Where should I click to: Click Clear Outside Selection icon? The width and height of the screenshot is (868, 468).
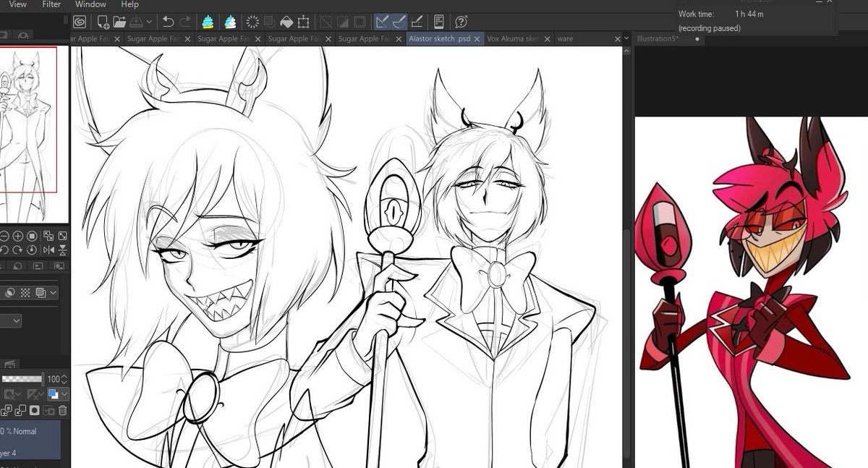point(269,22)
